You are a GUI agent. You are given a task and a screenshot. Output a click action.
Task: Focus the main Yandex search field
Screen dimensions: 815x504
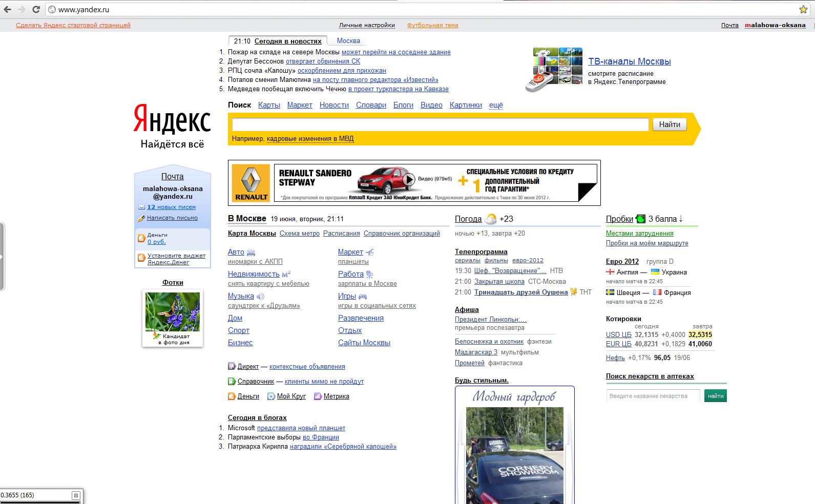tap(440, 124)
